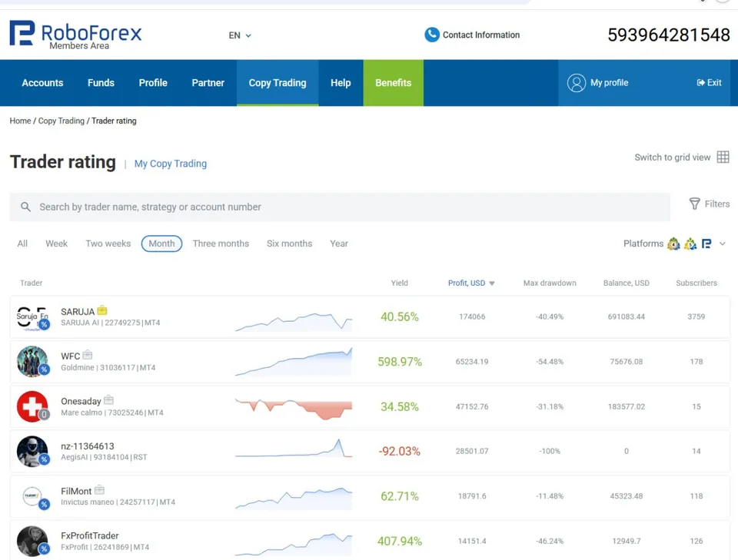
Task: Go to Copy Trading breadcrumb link
Action: click(61, 121)
